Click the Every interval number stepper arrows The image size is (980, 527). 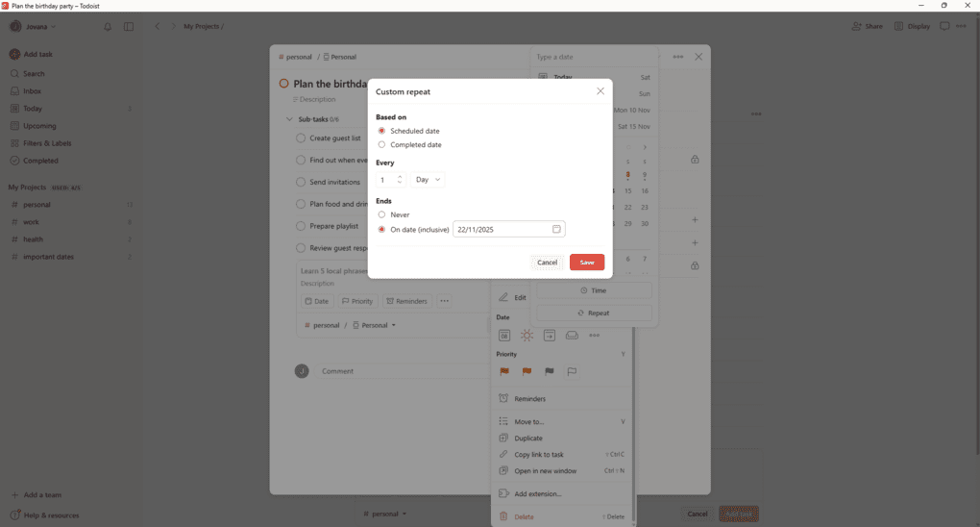tap(400, 180)
